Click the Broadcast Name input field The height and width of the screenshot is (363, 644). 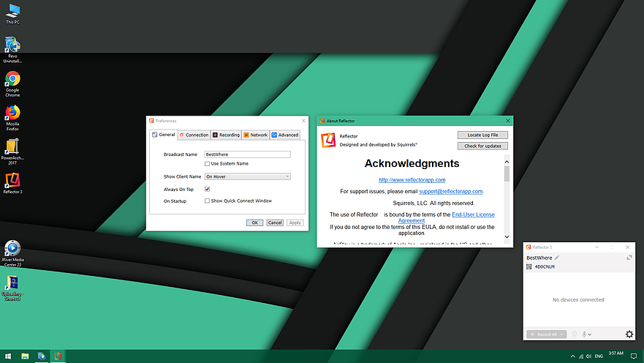click(248, 154)
